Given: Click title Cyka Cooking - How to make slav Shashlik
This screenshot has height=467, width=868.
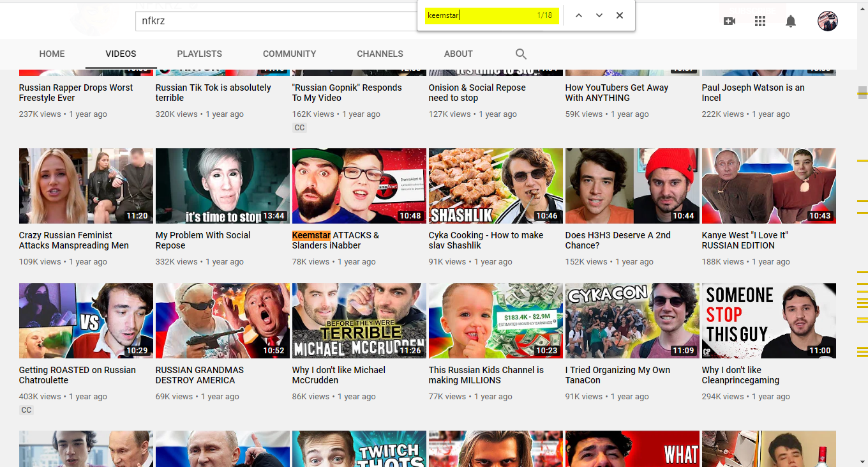Looking at the screenshot, I should pyautogui.click(x=486, y=240).
